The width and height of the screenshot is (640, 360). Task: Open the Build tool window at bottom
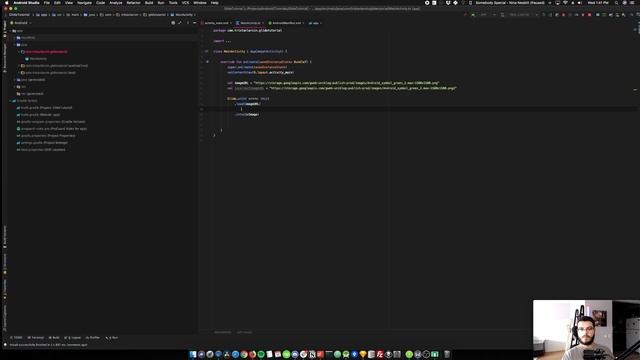(54, 338)
